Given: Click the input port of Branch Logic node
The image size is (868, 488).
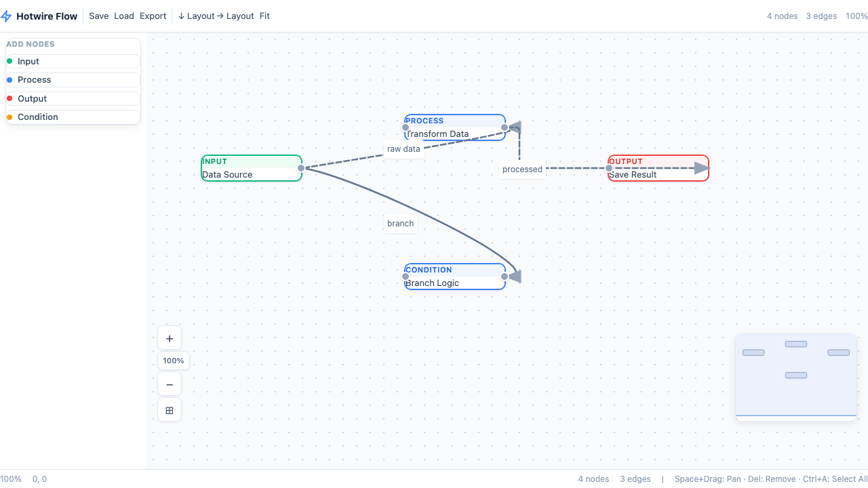Looking at the screenshot, I should click(x=406, y=277).
